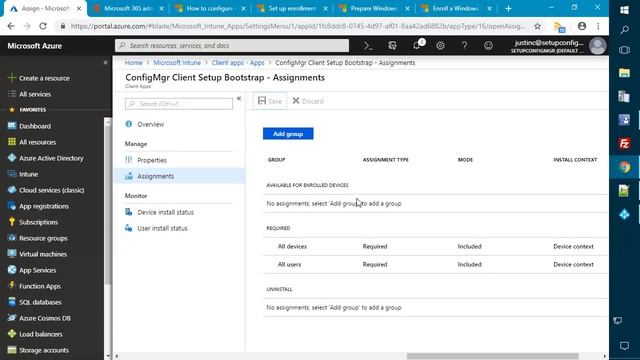Click the Add group button
Screen dimensions: 640x360
tap(288, 133)
